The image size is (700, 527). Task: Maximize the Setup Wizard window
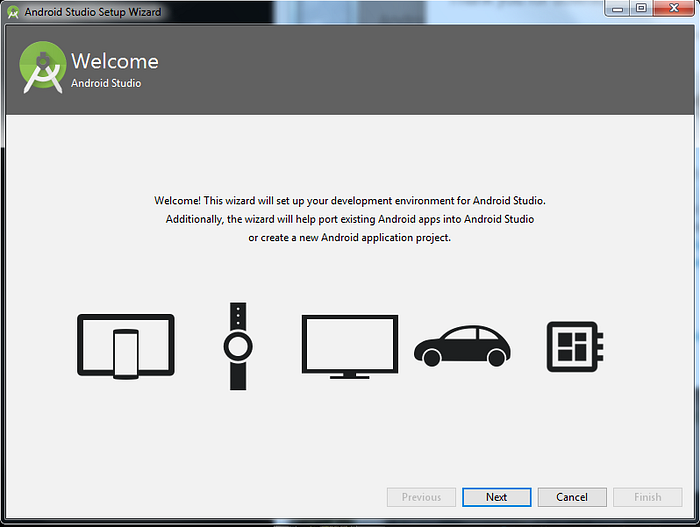[641, 8]
